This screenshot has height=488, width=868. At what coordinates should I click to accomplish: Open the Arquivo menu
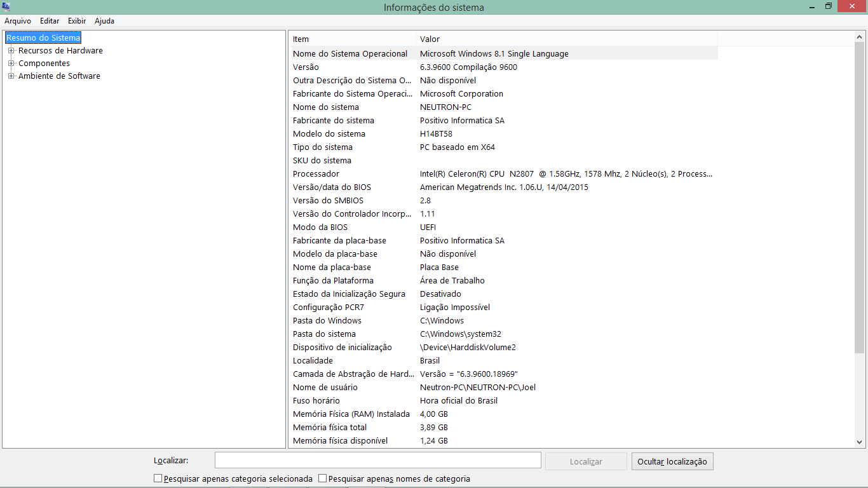pyautogui.click(x=18, y=21)
